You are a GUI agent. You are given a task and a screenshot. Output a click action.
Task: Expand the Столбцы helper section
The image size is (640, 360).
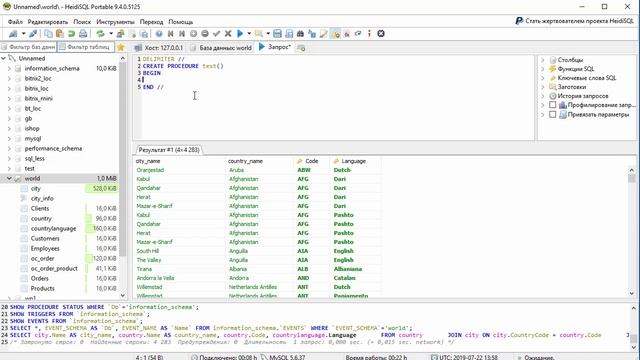pos(543,60)
